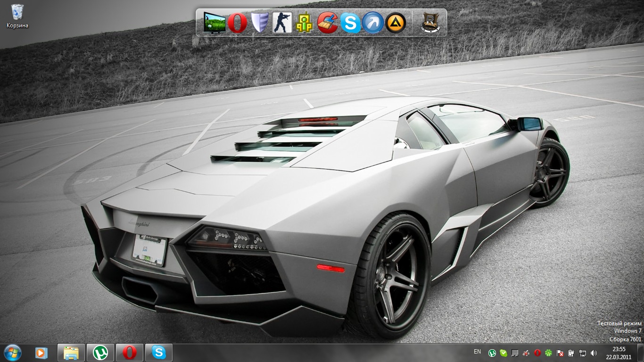Image resolution: width=644 pixels, height=362 pixels.
Task: Switch to the uTorrent taskbar window
Action: click(x=100, y=353)
